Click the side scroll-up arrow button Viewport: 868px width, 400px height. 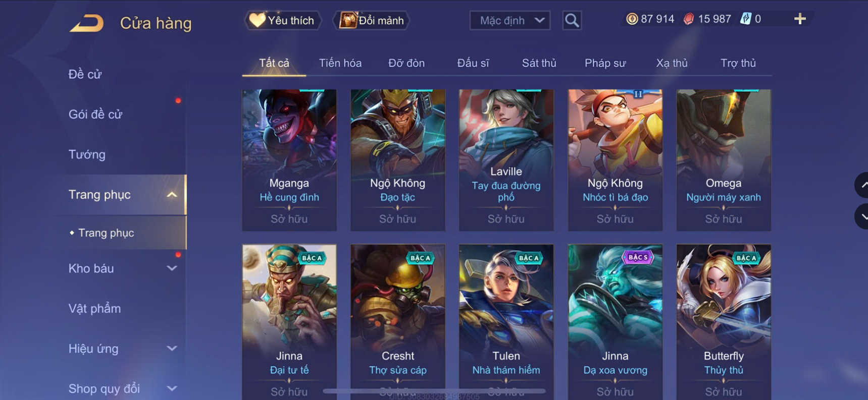pos(862,185)
